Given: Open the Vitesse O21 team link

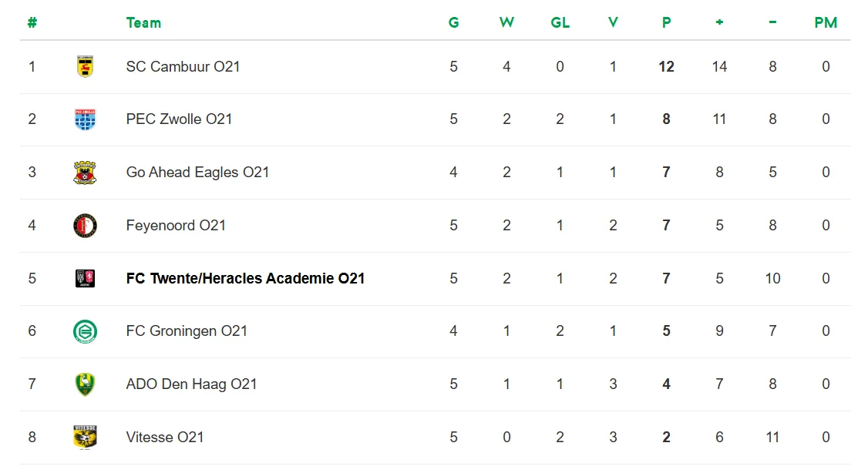Looking at the screenshot, I should click(165, 438).
